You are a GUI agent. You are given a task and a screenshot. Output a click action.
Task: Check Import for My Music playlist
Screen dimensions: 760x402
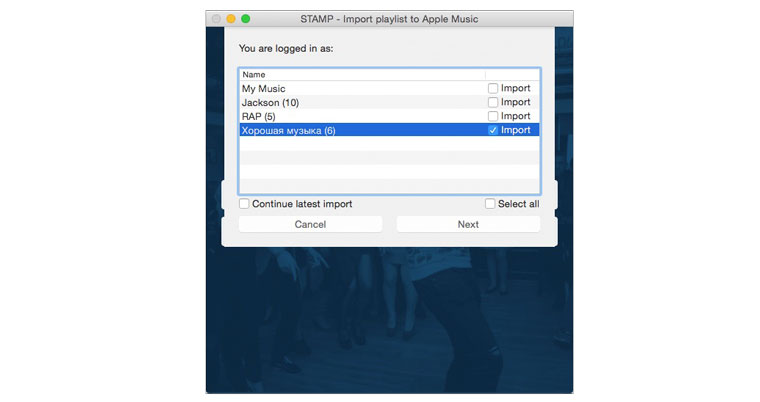[492, 88]
